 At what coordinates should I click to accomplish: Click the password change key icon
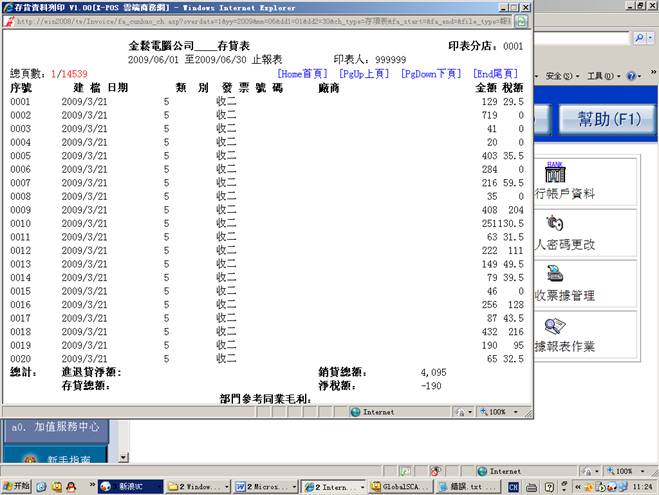555,224
